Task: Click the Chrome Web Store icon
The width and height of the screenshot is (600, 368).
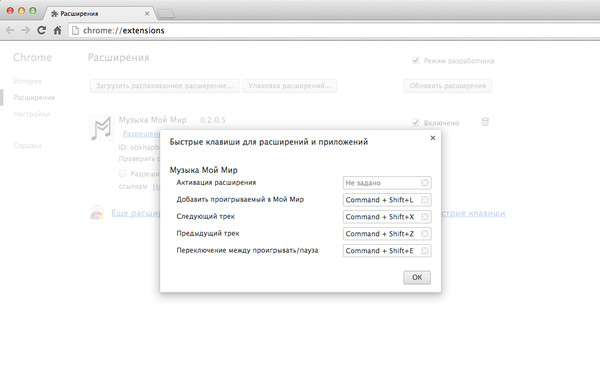Action: point(97,213)
